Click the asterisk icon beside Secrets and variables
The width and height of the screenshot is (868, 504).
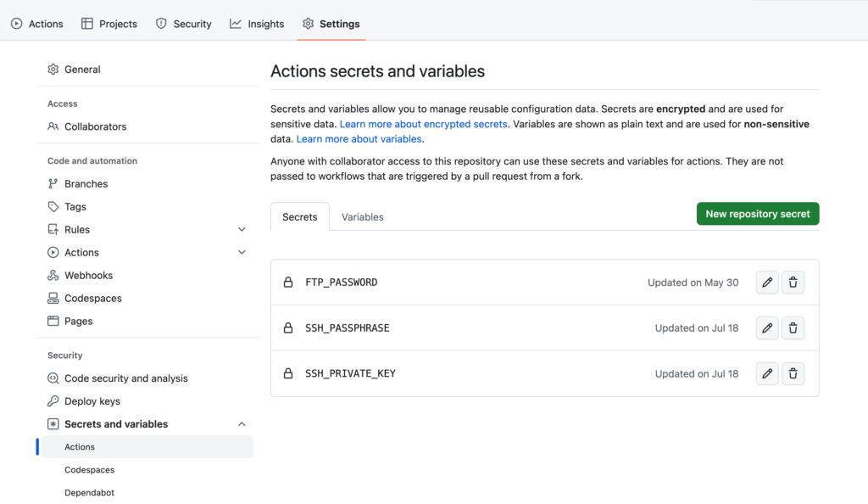point(53,423)
